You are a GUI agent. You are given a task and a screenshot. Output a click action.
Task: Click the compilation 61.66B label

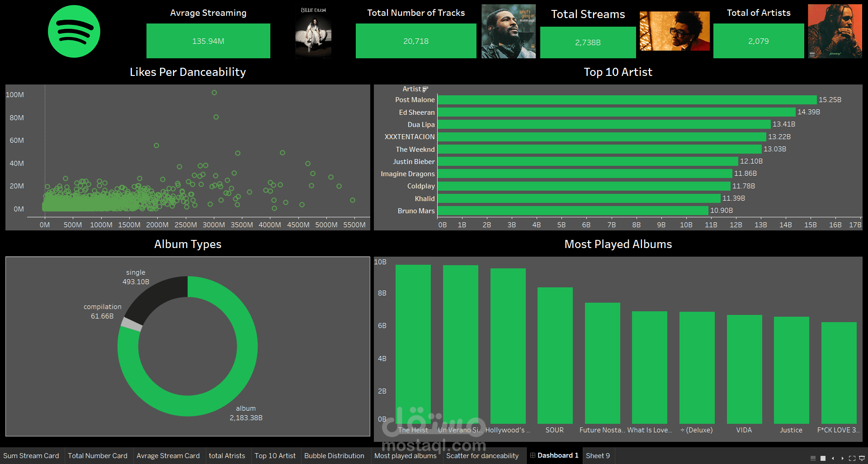102,311
